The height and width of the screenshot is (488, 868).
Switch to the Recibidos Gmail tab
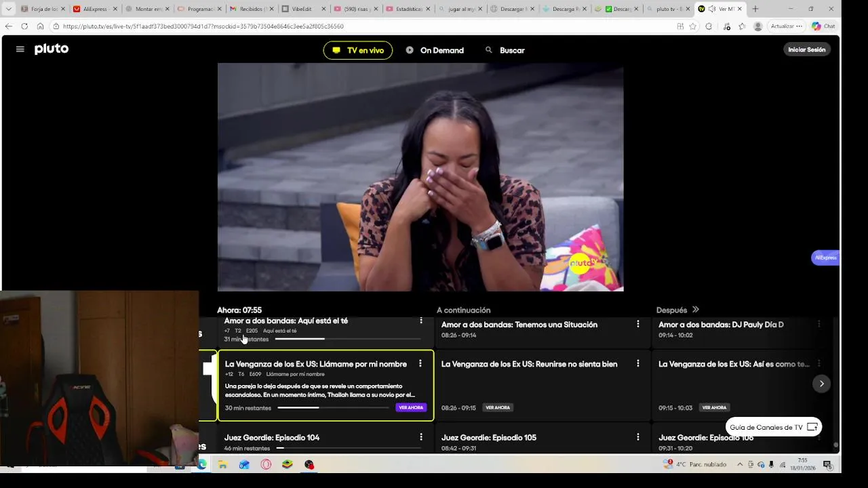[251, 9]
